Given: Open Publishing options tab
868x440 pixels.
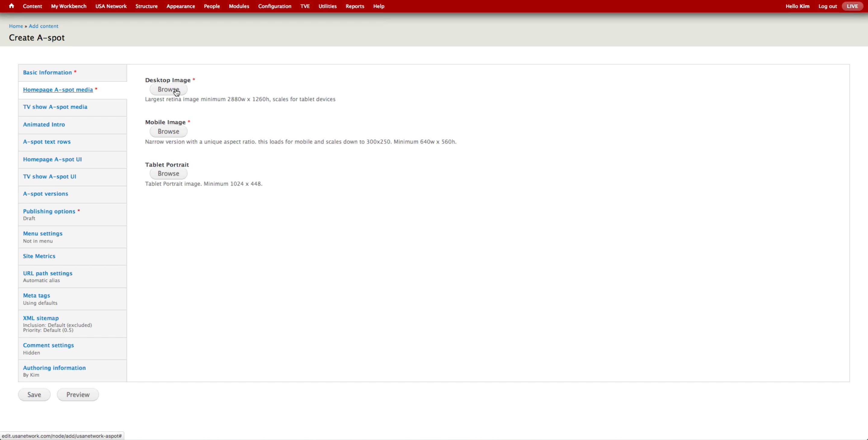Looking at the screenshot, I should point(49,211).
